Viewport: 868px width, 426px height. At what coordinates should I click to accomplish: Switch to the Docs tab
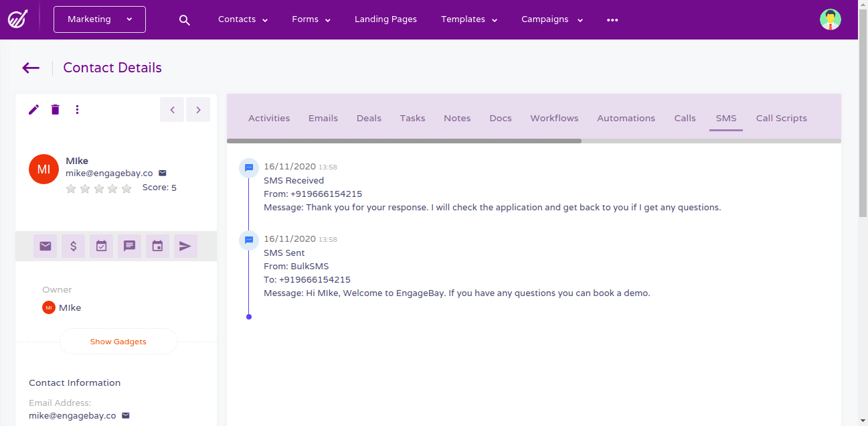click(501, 118)
